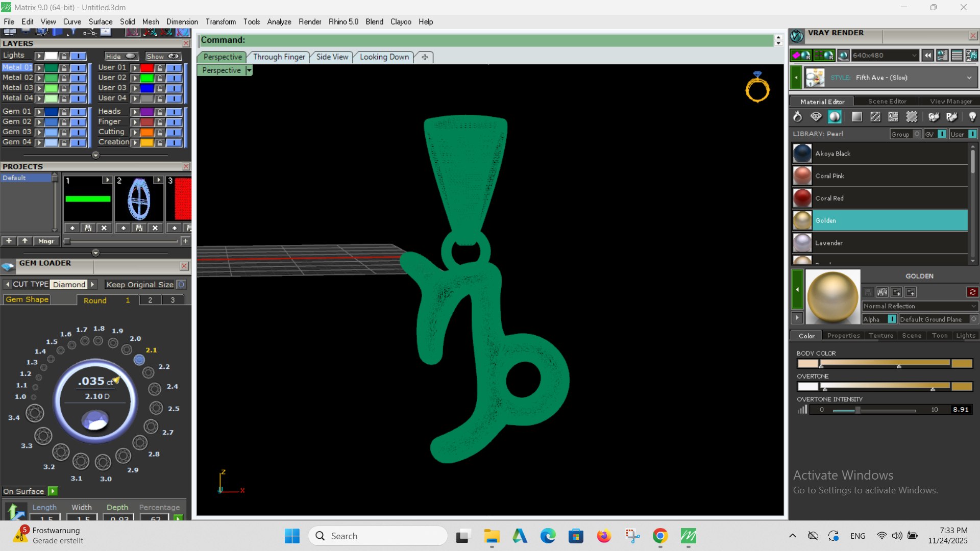Open the Clayoo menu
The width and height of the screenshot is (980, 551).
401,21
